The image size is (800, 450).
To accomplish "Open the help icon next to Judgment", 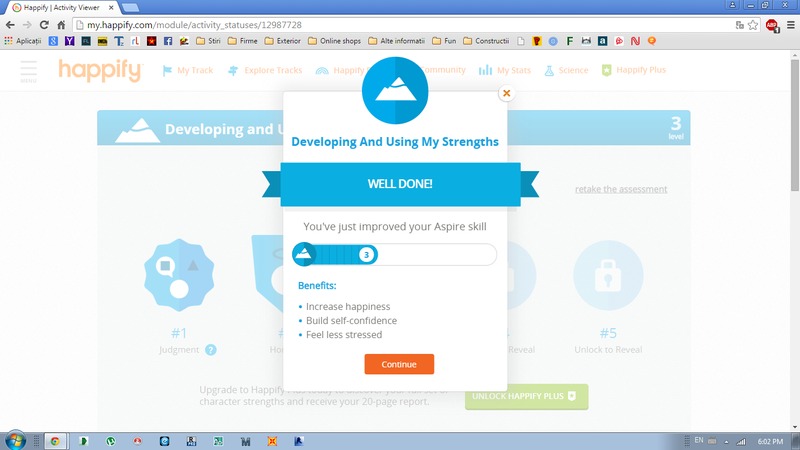I will pyautogui.click(x=211, y=350).
